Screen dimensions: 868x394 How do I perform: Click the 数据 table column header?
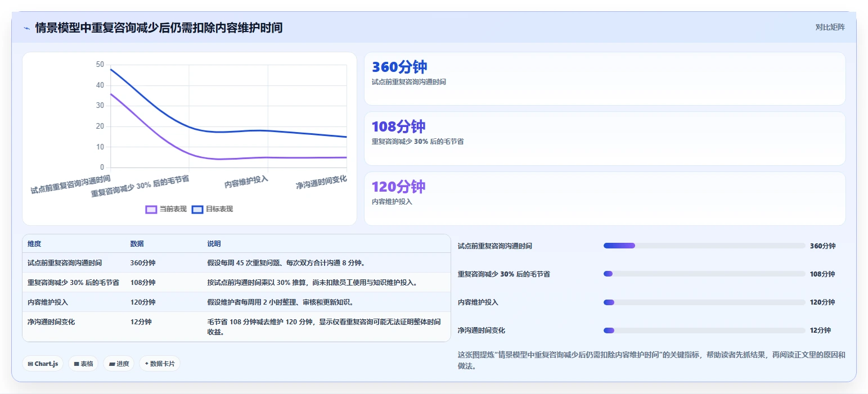(137, 244)
